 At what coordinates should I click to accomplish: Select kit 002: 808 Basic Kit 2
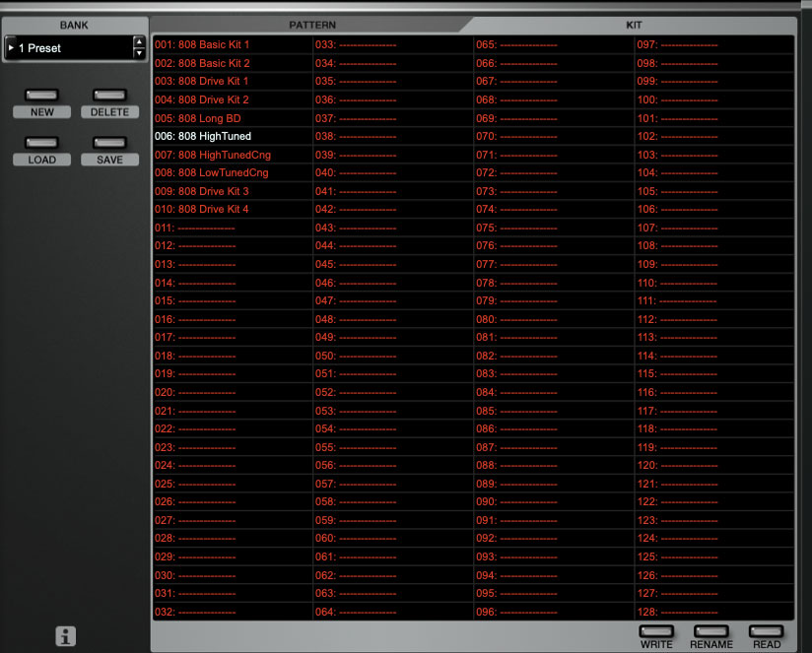[x=233, y=63]
